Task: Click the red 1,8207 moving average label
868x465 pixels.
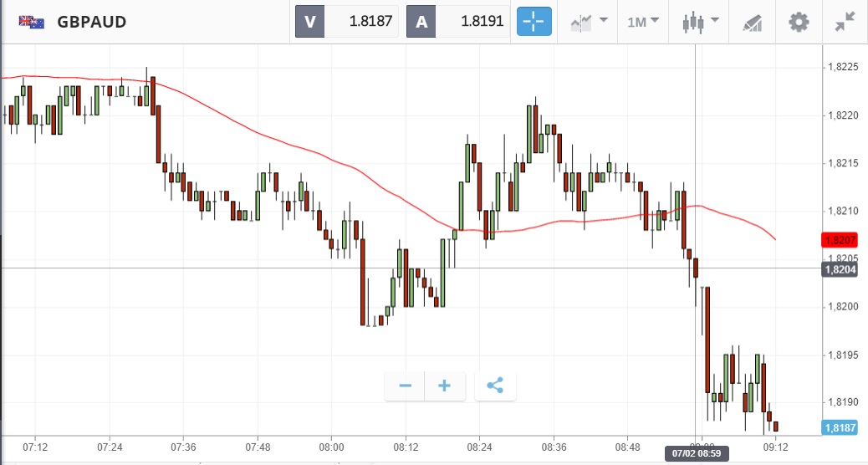Action: [x=838, y=240]
